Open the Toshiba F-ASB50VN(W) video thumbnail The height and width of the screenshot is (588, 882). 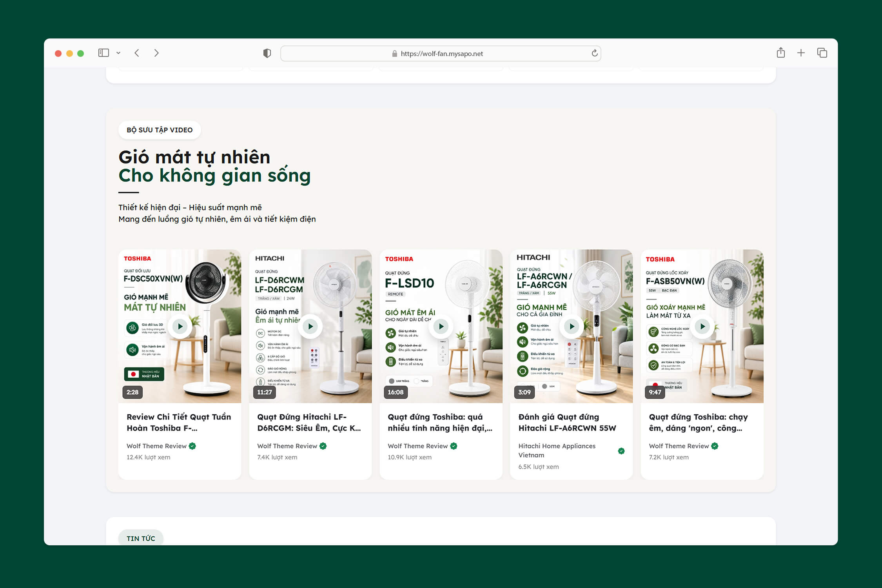tap(702, 326)
